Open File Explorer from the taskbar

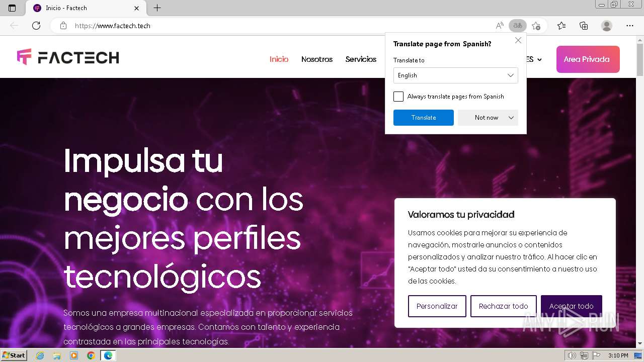(x=57, y=355)
